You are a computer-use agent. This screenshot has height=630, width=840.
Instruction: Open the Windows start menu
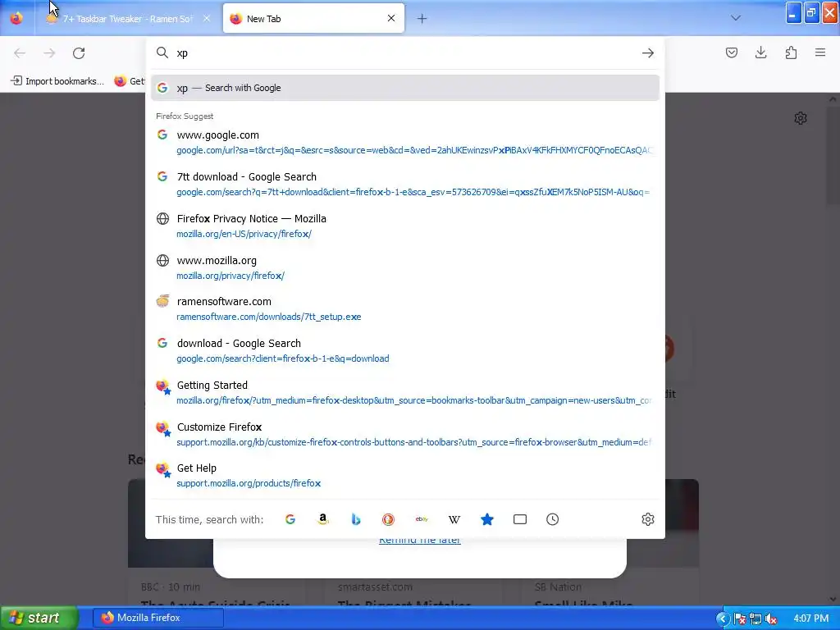pyautogui.click(x=38, y=618)
